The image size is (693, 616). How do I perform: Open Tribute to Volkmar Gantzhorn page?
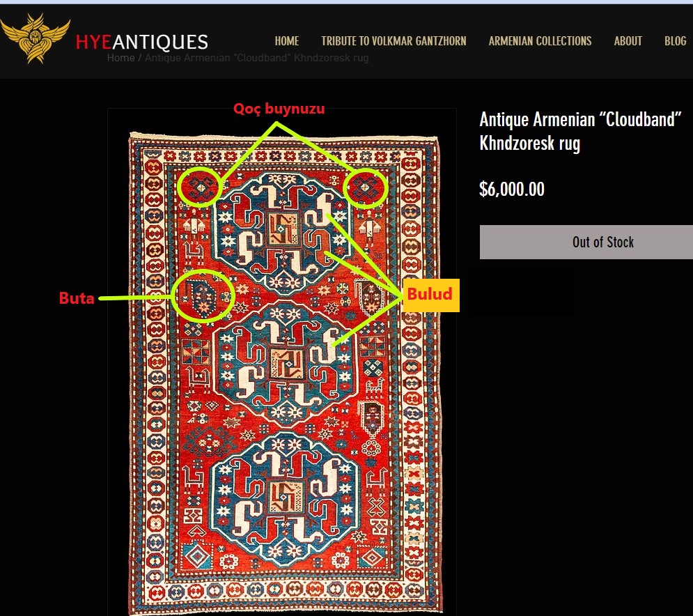(x=394, y=41)
